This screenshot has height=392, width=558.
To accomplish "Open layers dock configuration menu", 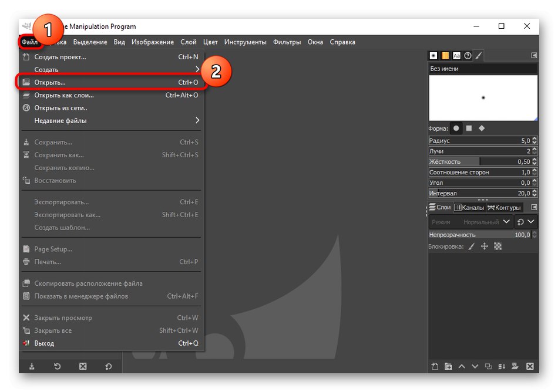I will [x=534, y=207].
